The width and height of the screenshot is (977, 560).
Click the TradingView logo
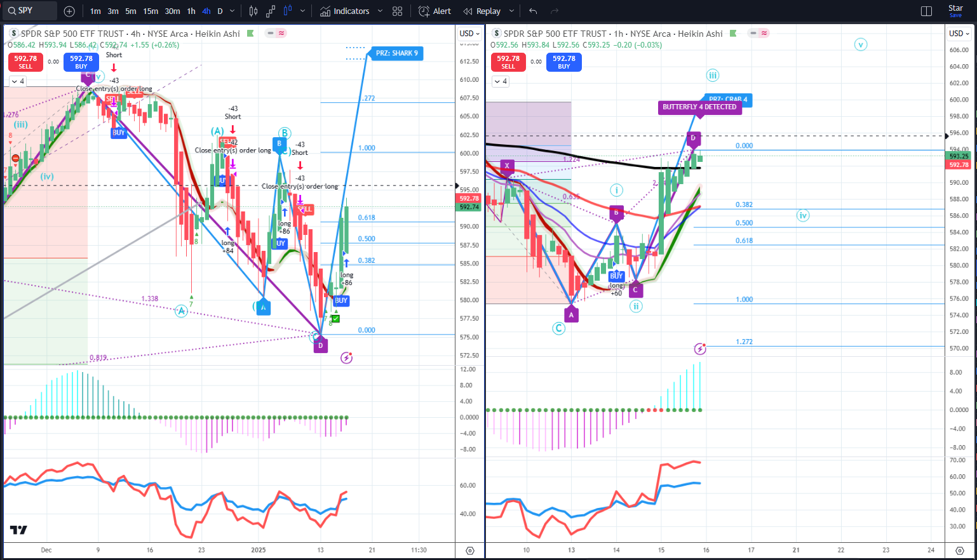pos(18,530)
